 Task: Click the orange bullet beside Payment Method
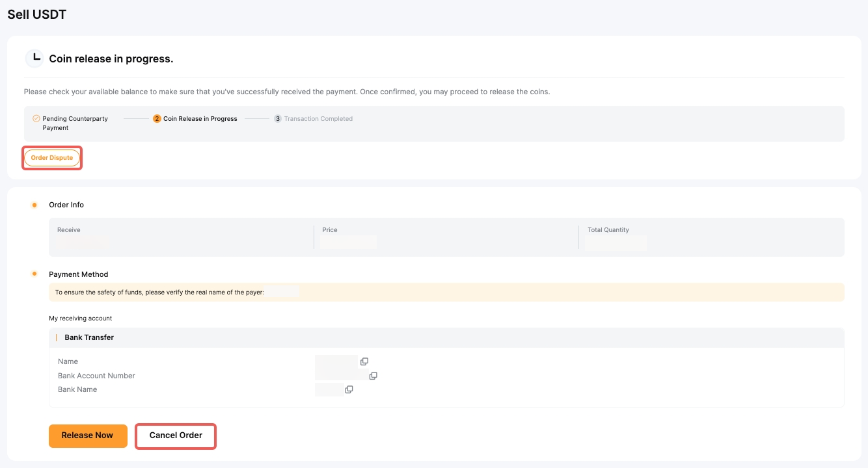click(34, 274)
